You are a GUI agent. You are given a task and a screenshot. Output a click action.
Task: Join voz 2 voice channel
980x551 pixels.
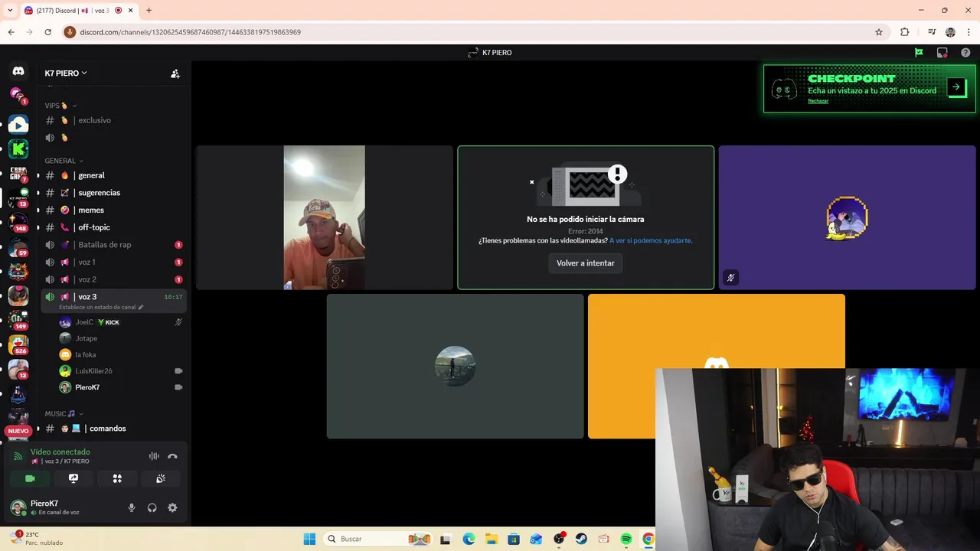pyautogui.click(x=113, y=279)
